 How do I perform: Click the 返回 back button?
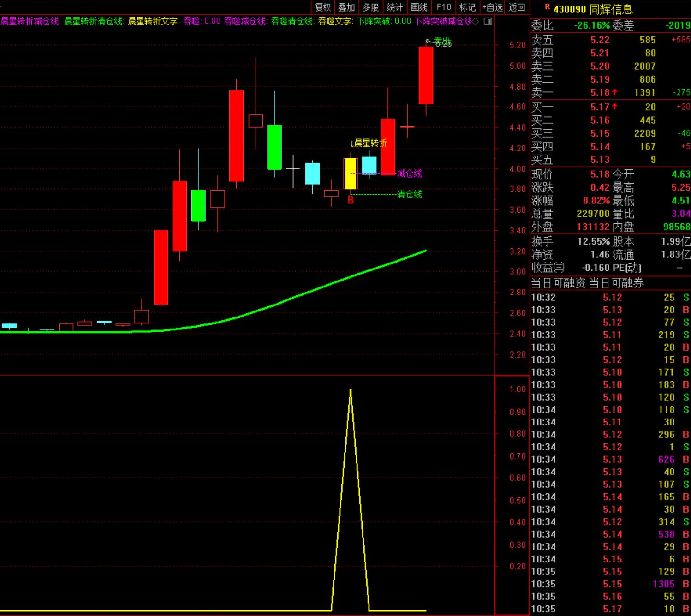[517, 7]
